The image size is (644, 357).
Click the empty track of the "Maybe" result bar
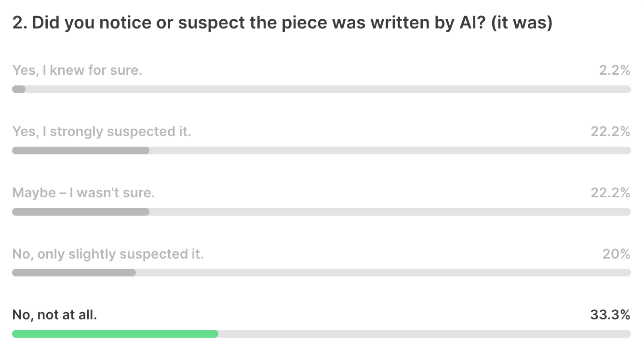[390, 212]
